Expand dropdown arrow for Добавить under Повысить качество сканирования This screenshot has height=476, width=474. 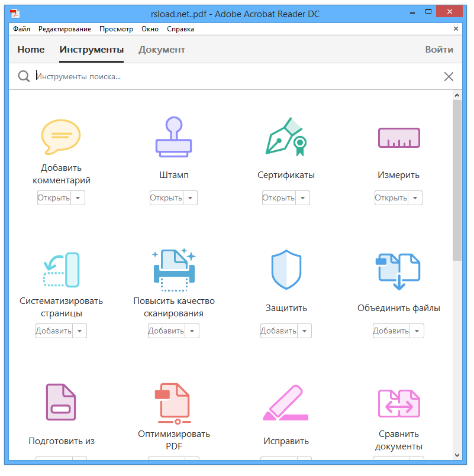192,331
